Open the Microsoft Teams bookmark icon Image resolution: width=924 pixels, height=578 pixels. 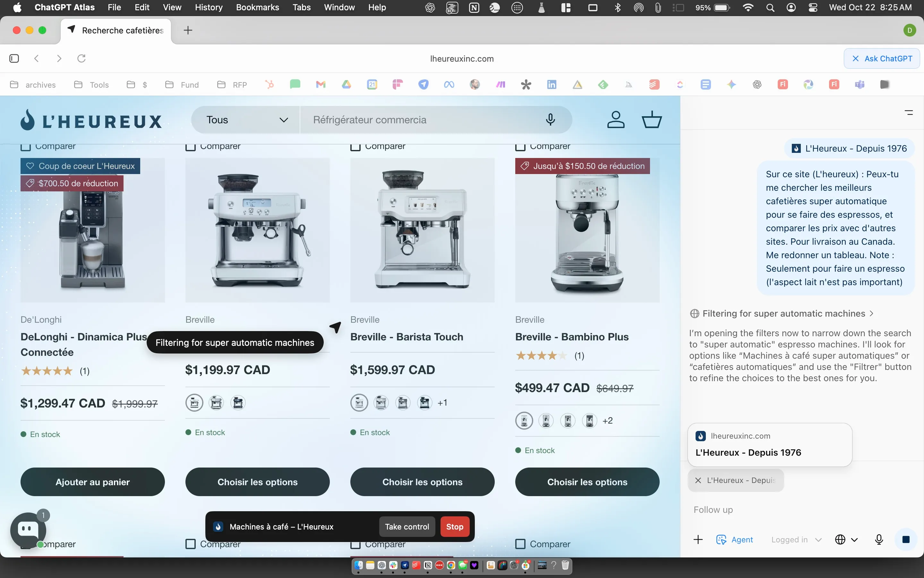point(860,84)
